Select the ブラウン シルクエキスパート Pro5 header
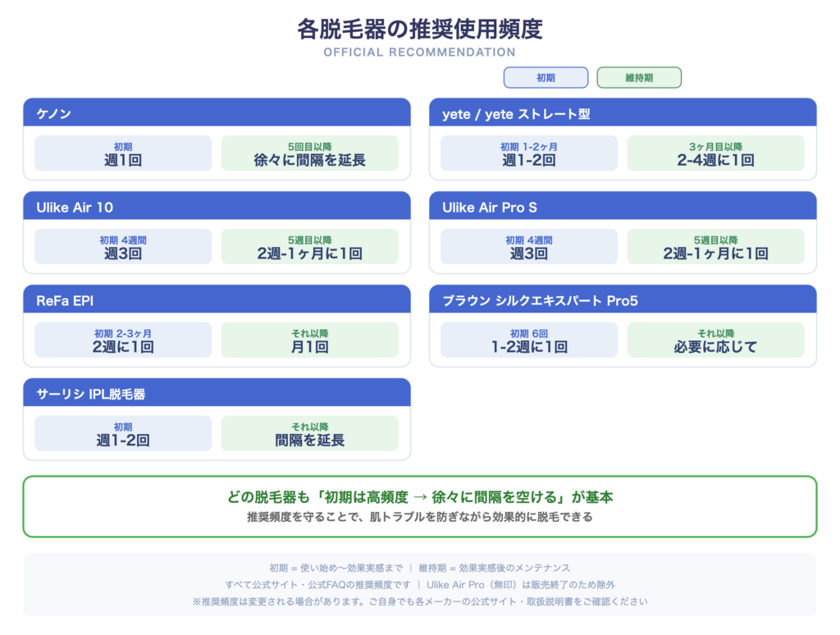The width and height of the screenshot is (840, 635). point(623,299)
